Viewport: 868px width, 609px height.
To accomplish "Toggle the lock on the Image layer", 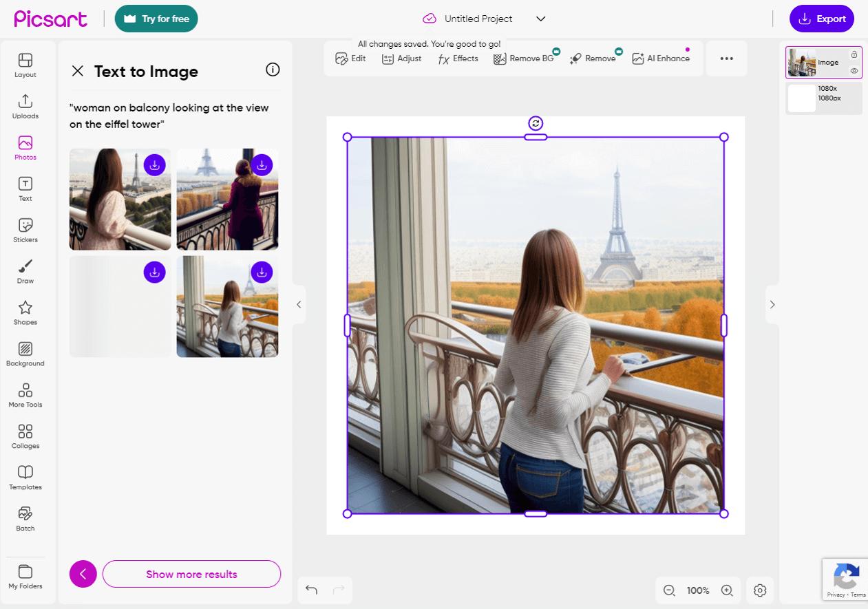I will pos(854,54).
